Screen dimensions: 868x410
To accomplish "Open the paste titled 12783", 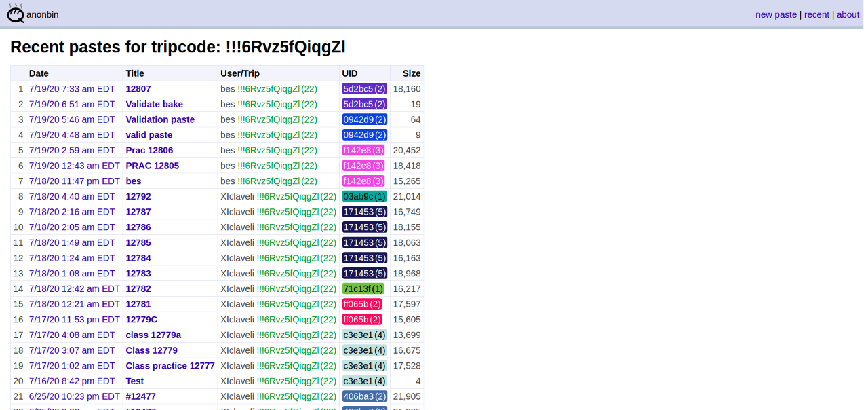I will point(138,273).
